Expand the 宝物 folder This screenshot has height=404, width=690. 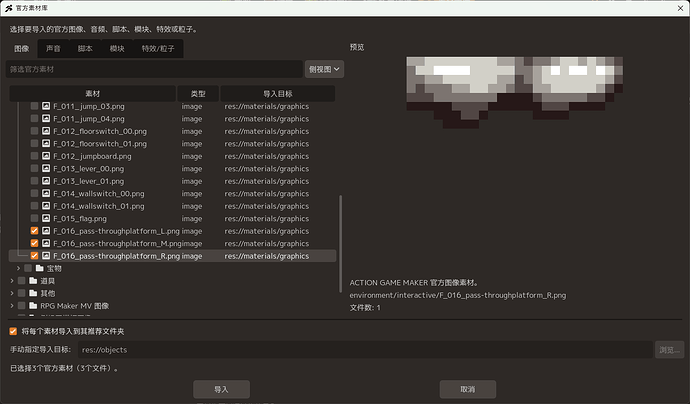(18, 268)
